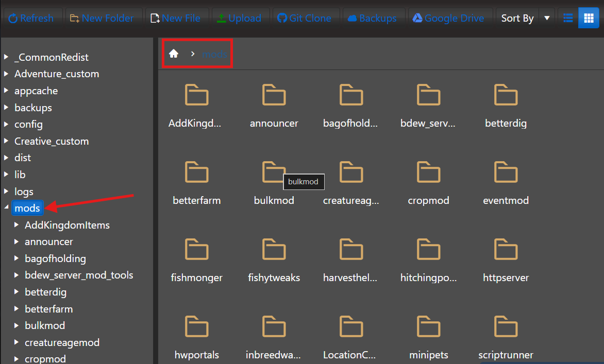The width and height of the screenshot is (604, 364).
Task: Open the LocationC... folder icon
Action: [x=351, y=327]
